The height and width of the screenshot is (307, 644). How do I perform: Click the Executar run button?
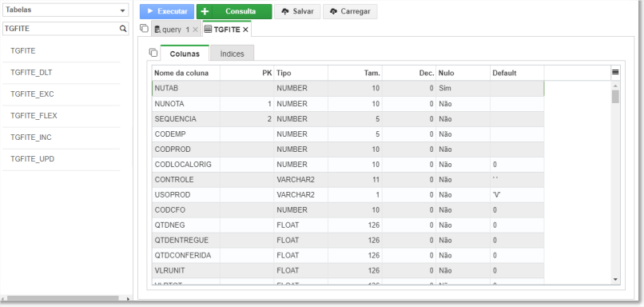point(166,11)
